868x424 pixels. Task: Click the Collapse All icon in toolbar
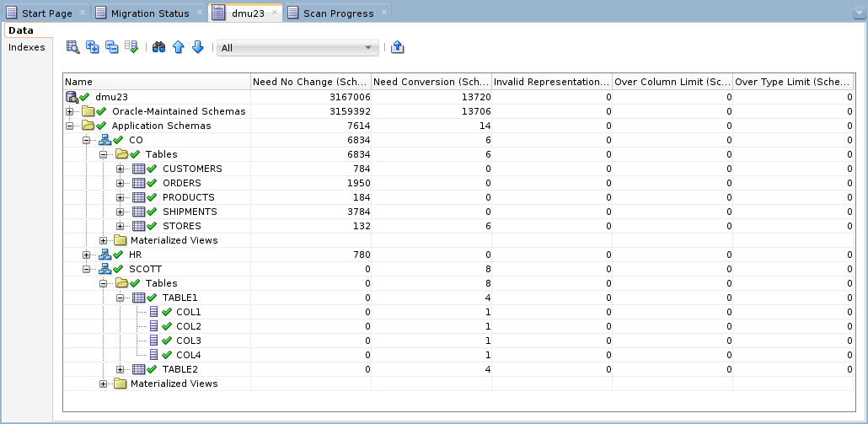pos(112,47)
